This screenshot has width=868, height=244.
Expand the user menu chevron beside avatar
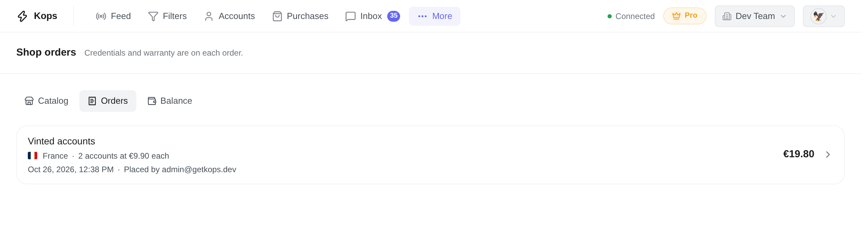pyautogui.click(x=833, y=16)
